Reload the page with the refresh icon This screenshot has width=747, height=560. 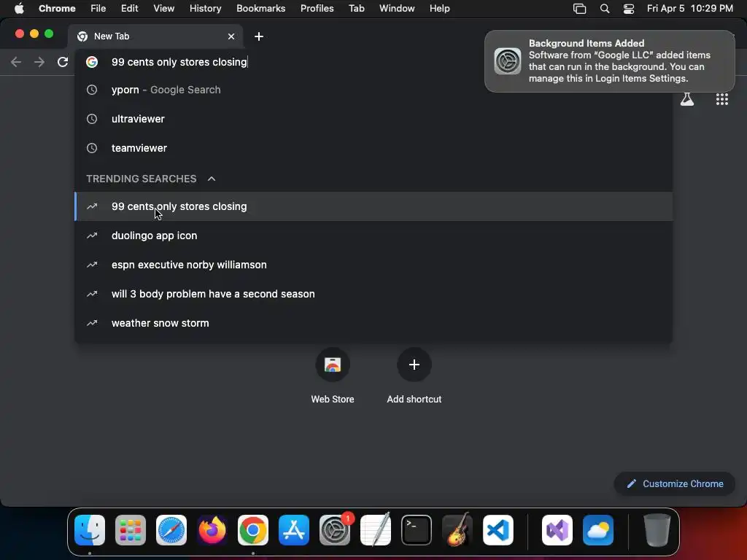[63, 62]
